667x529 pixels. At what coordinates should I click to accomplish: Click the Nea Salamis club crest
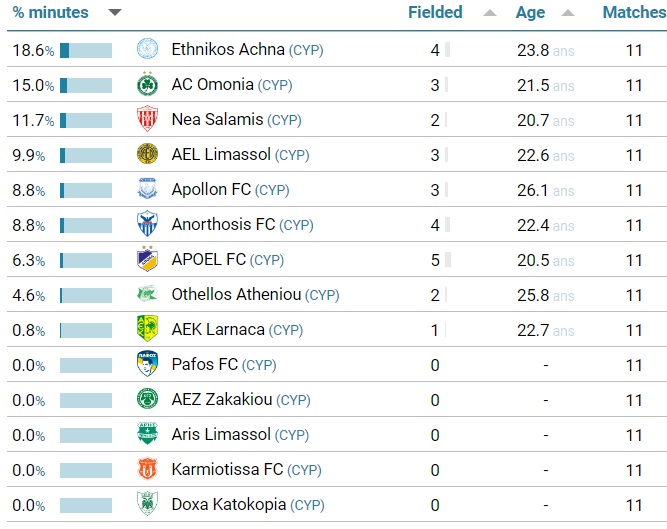(147, 119)
